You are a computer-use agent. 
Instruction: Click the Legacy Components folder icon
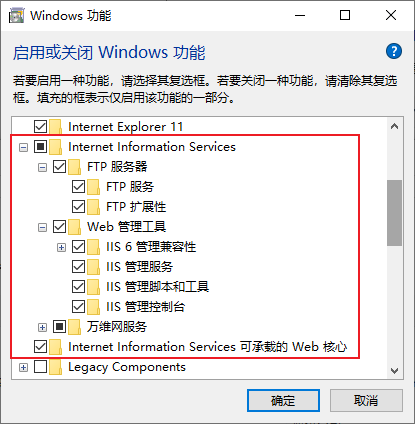[55, 367]
